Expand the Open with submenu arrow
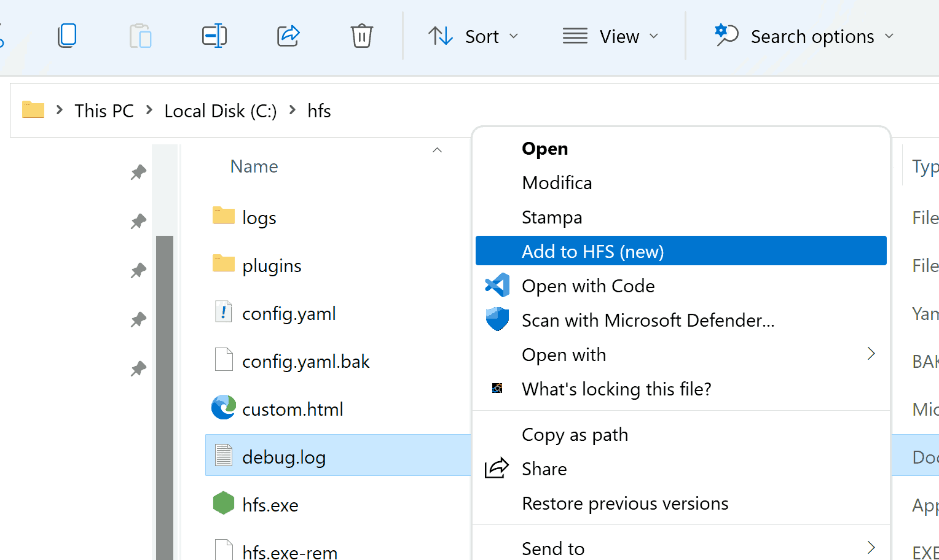Screen dimensions: 939x560 (871, 354)
